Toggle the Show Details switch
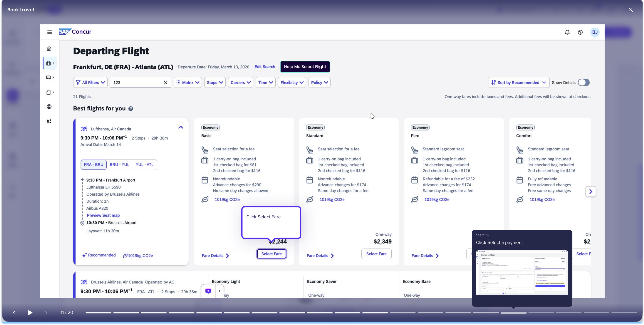 pos(583,83)
